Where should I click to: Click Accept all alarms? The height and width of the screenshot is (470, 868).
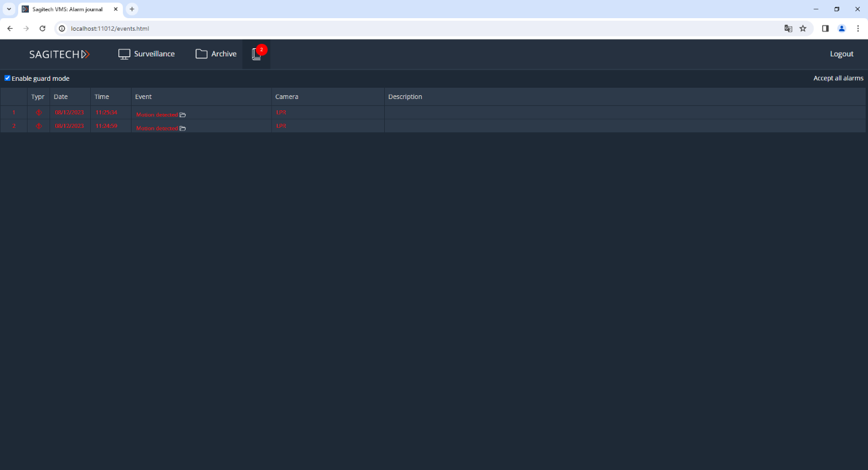pyautogui.click(x=838, y=78)
